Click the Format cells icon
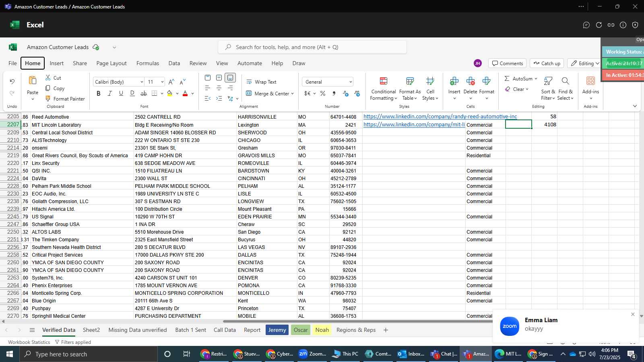 tap(487, 81)
